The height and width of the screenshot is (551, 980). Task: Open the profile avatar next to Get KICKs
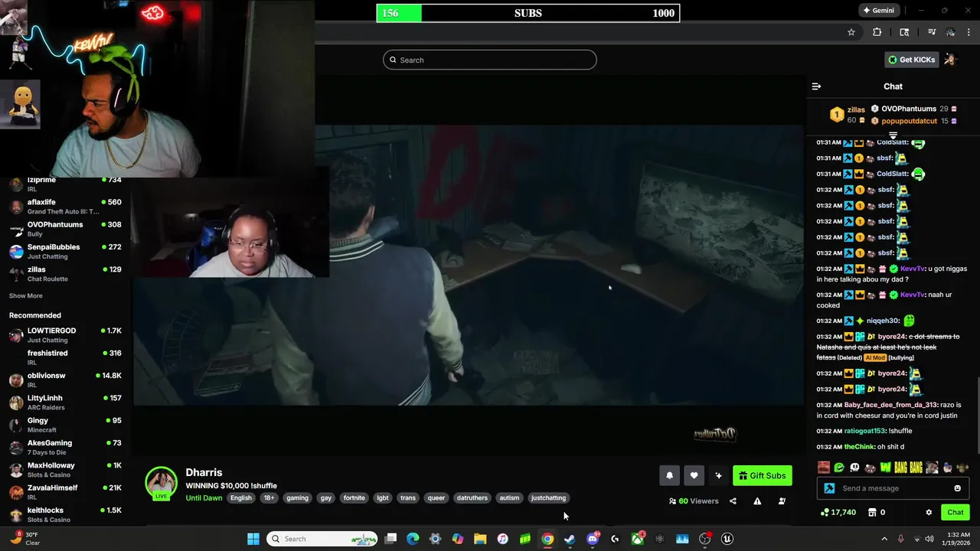[x=950, y=60]
